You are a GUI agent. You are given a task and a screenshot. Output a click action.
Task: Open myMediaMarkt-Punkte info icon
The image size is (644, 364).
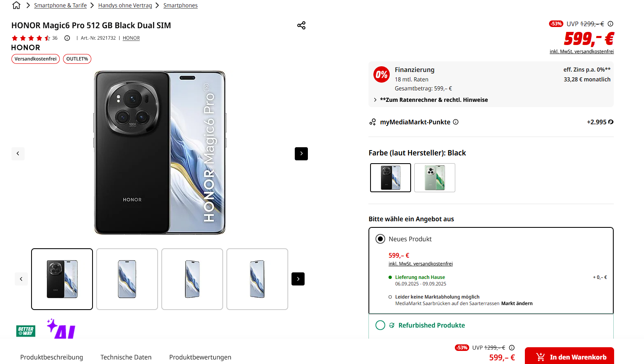click(456, 122)
